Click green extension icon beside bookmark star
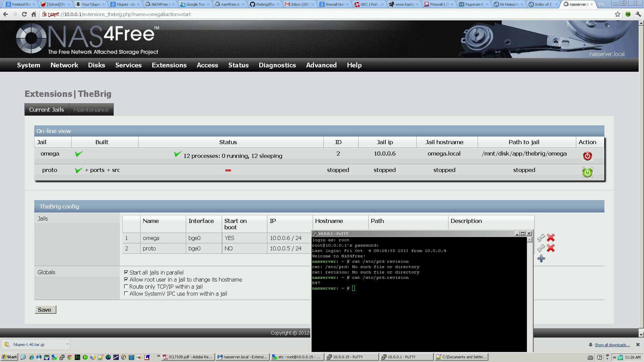Viewport: 644px width, 362px height. [x=628, y=14]
